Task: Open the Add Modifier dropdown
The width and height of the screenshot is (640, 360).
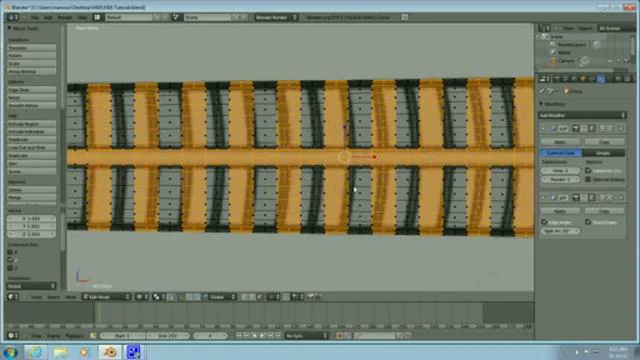Action: click(582, 116)
